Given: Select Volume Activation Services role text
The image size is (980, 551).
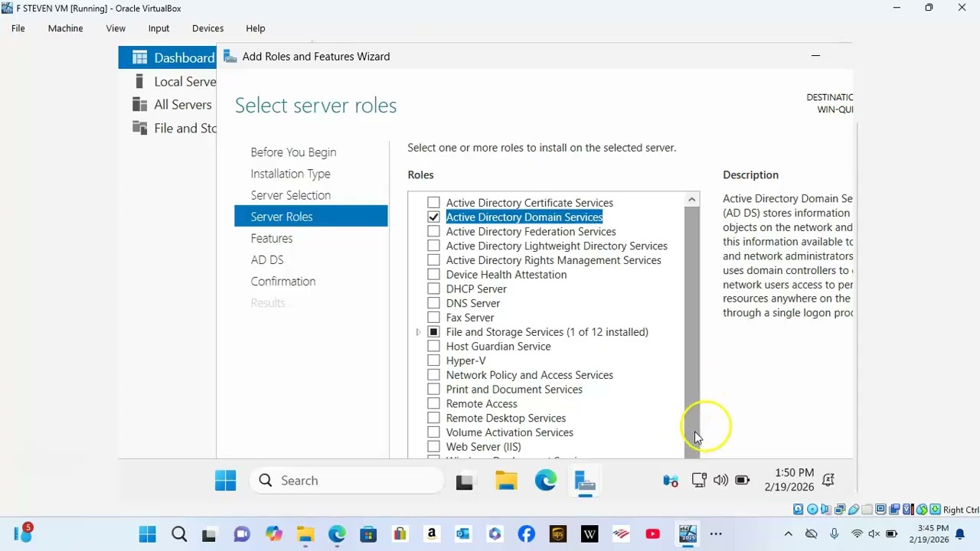Looking at the screenshot, I should [x=509, y=432].
